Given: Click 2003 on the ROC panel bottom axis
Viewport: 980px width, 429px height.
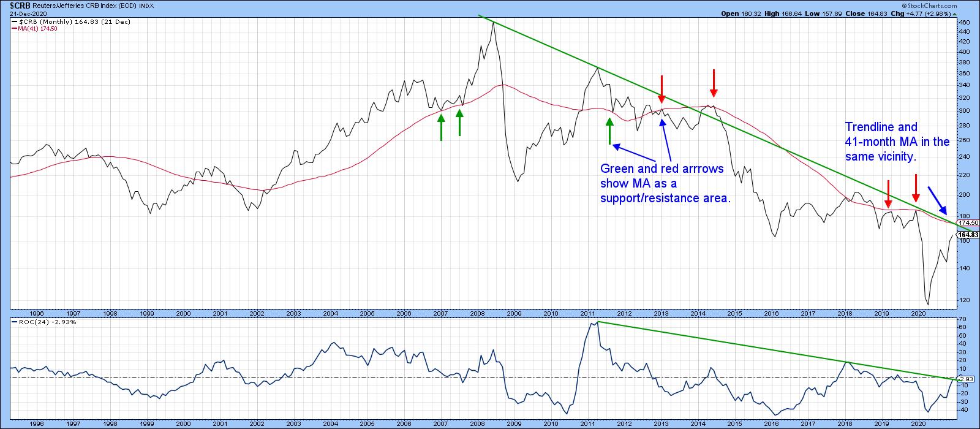Looking at the screenshot, I should [x=294, y=423].
